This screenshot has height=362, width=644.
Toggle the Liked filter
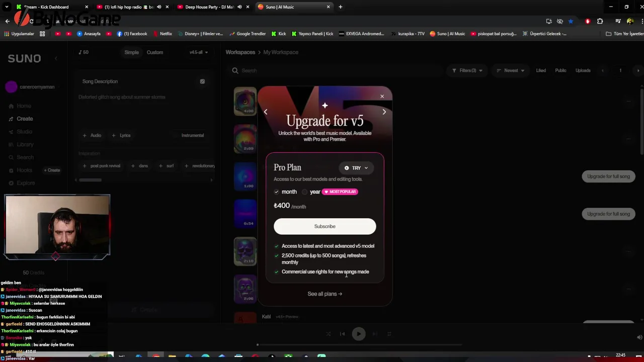tap(541, 70)
